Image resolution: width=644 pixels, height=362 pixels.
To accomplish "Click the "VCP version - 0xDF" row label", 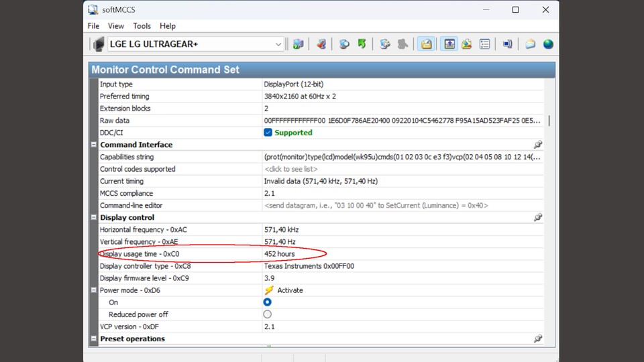I will 129,326.
